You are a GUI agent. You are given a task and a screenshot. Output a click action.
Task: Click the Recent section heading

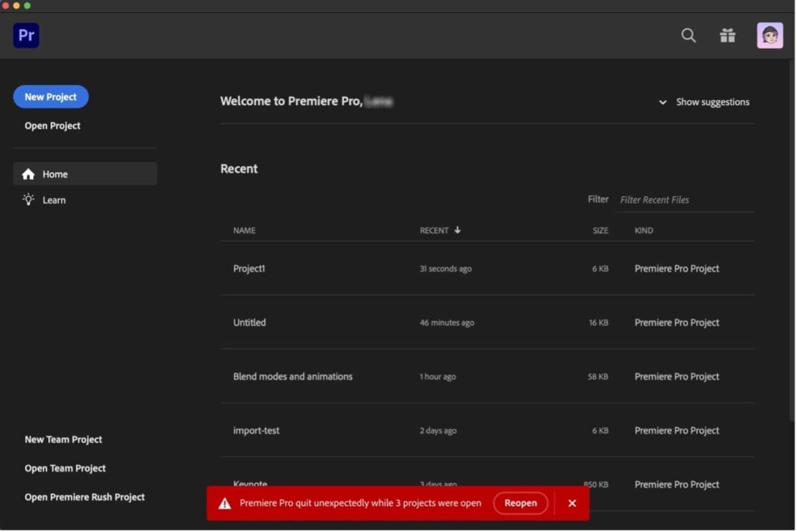[239, 169]
